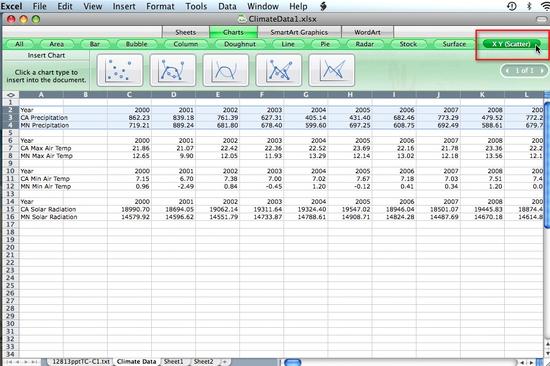Image resolution: width=550 pixels, height=366 pixels.
Task: Open the Data menu
Action: point(227,6)
